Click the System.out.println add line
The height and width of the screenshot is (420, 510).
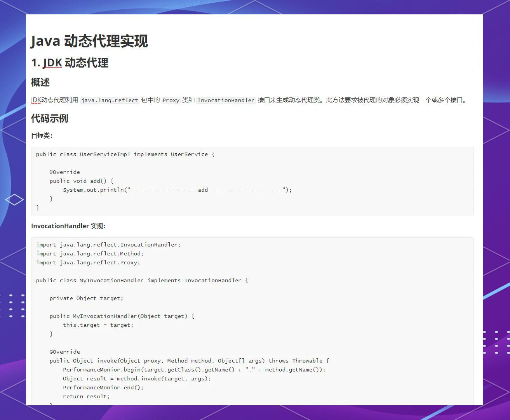click(177, 190)
